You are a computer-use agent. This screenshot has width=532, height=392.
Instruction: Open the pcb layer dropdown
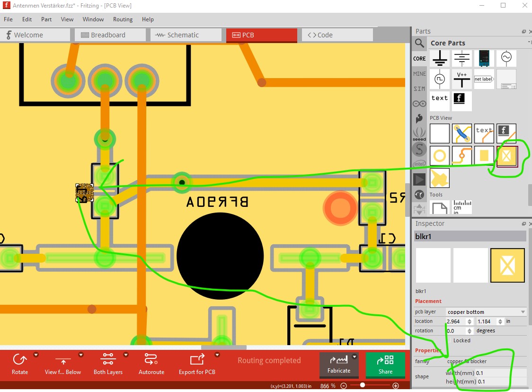coord(486,312)
